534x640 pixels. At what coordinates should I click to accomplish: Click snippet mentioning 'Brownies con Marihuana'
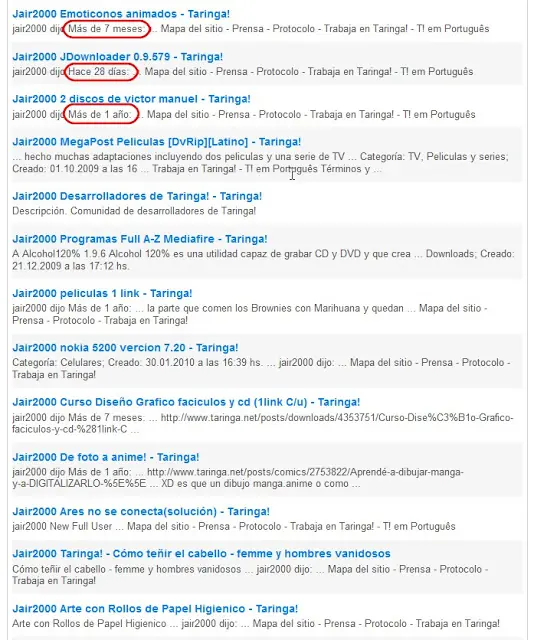(x=250, y=314)
